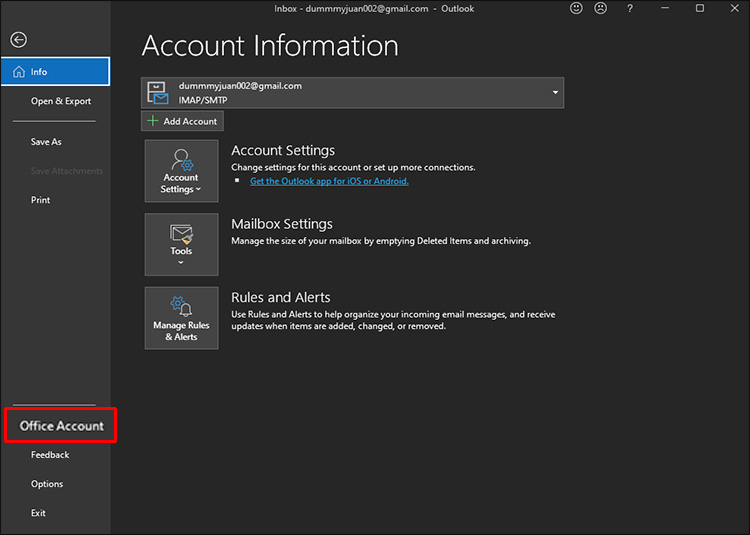The image size is (750, 535).
Task: Open the Office Account page
Action: (61, 426)
